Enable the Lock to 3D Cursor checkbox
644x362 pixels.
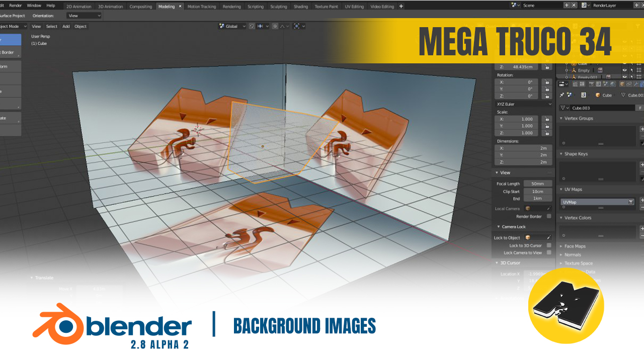(x=549, y=245)
